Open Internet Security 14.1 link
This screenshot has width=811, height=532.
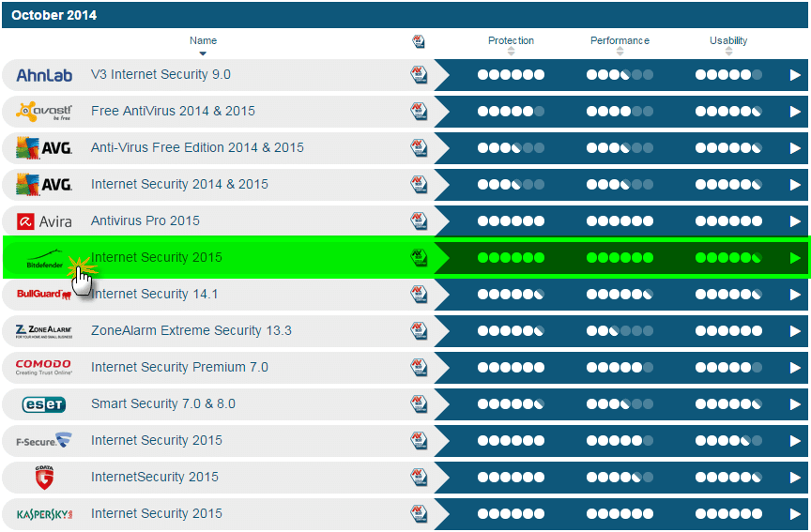pos(154,295)
